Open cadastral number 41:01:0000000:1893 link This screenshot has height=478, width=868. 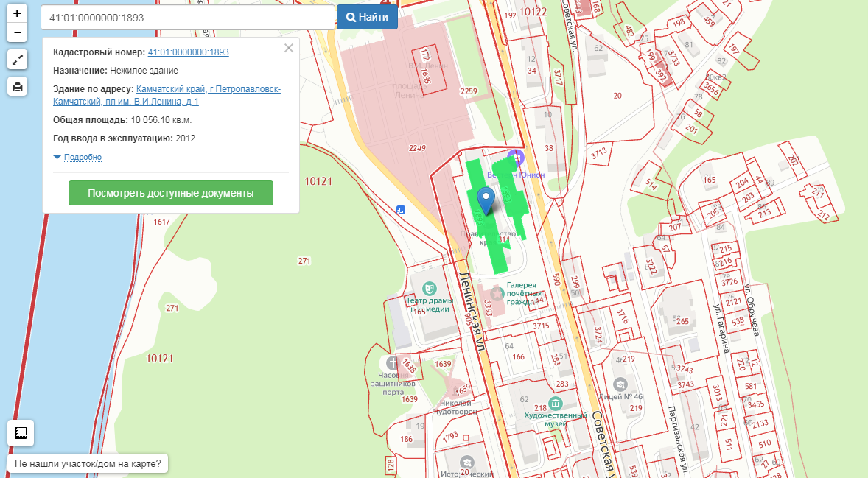pos(188,52)
